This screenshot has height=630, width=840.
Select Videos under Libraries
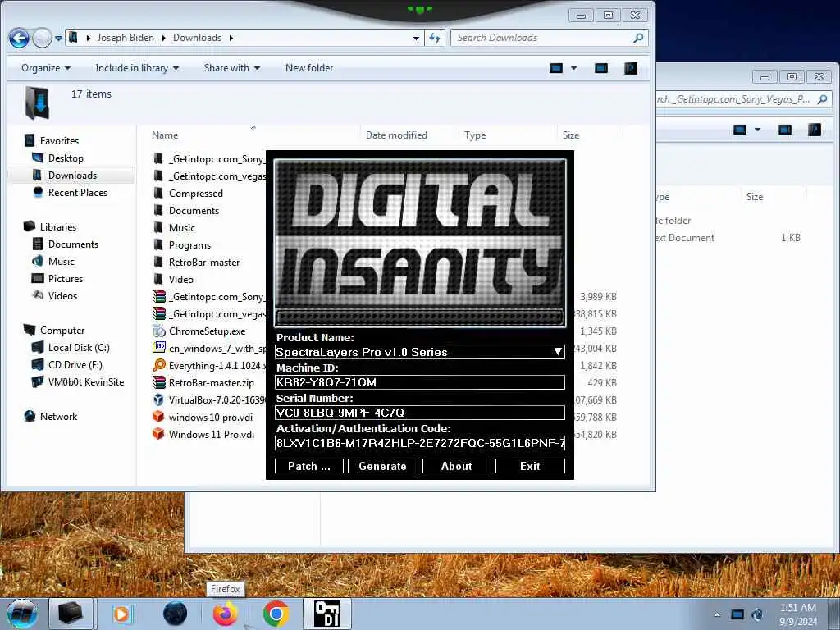[x=62, y=295]
